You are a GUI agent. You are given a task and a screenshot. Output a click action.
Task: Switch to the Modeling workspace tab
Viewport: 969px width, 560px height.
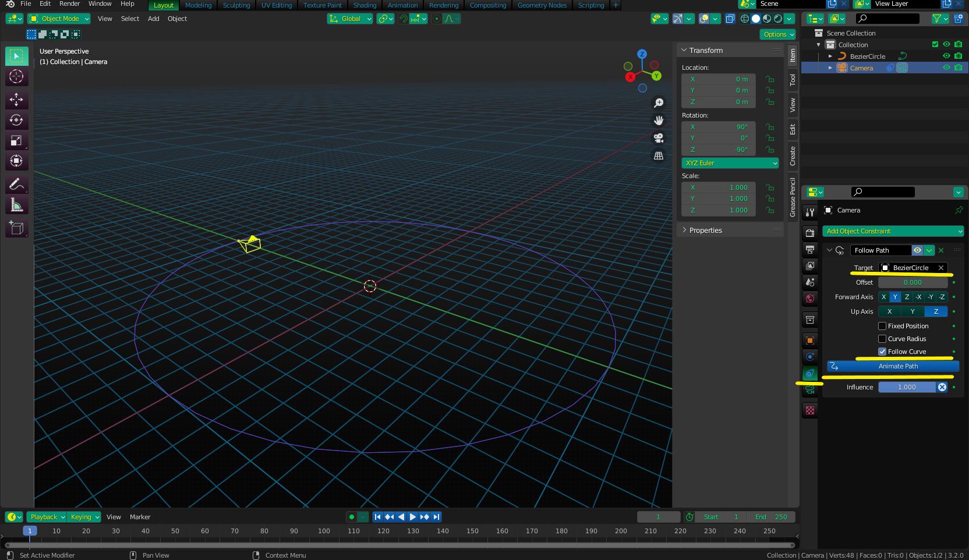[198, 5]
